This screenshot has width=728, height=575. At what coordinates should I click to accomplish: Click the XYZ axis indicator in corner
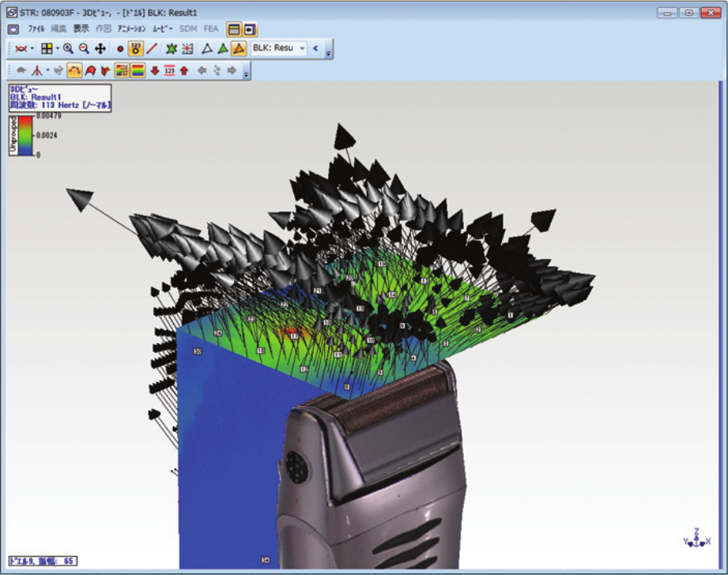tap(696, 539)
